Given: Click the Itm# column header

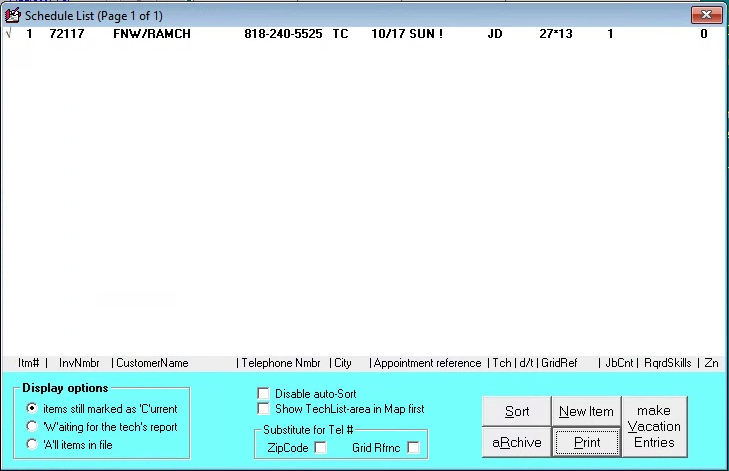Looking at the screenshot, I should [28, 363].
